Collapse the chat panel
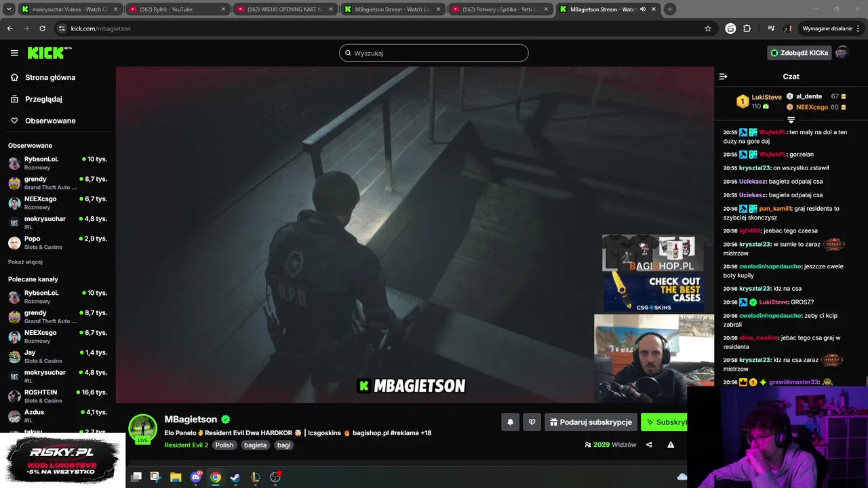Image resolution: width=868 pixels, height=488 pixels. coord(723,77)
